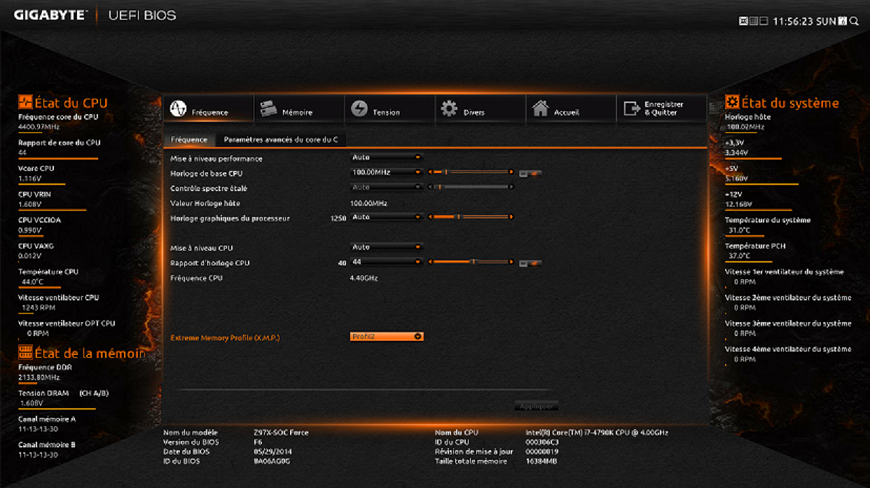Increase Horloge de base CPU with right arrow

tap(511, 172)
